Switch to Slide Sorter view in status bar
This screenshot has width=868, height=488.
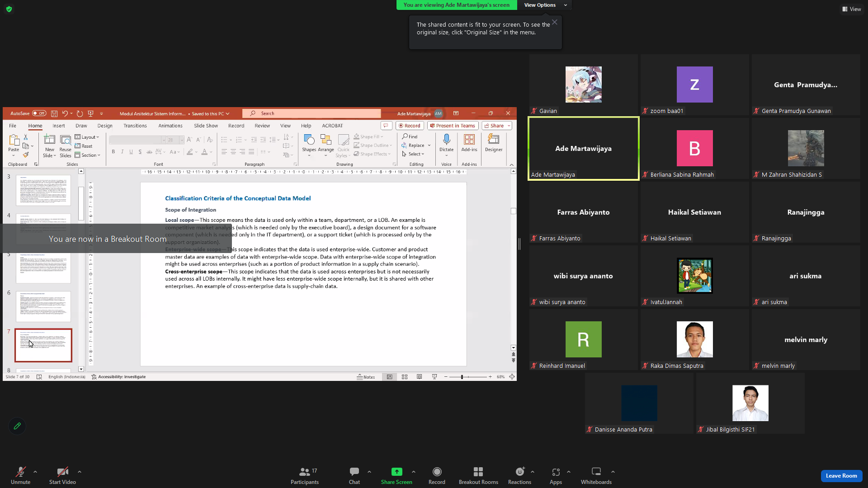click(x=405, y=377)
